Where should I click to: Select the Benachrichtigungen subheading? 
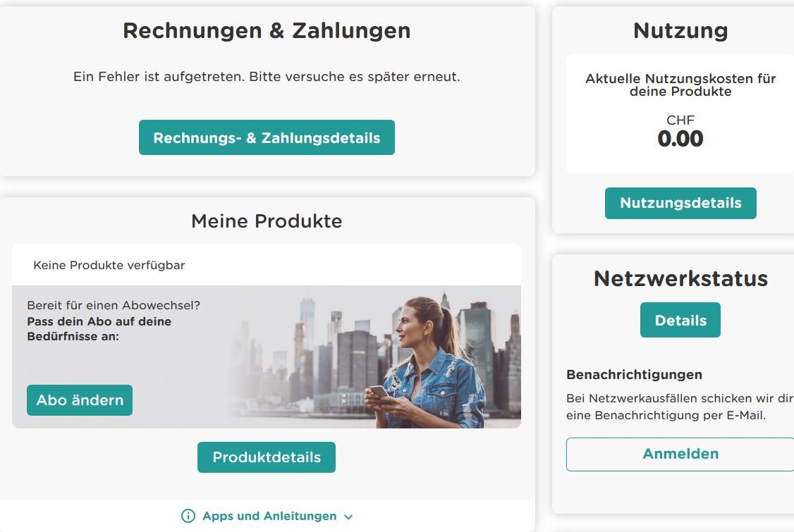(634, 374)
